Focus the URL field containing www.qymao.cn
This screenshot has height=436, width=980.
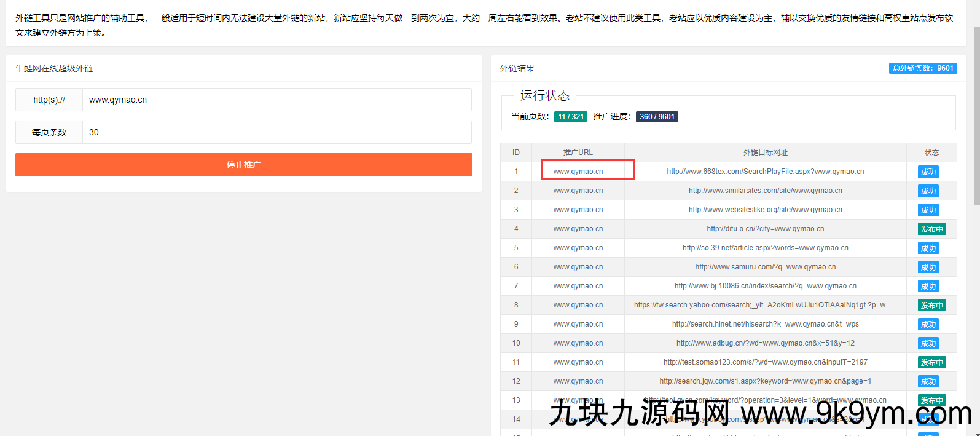276,100
